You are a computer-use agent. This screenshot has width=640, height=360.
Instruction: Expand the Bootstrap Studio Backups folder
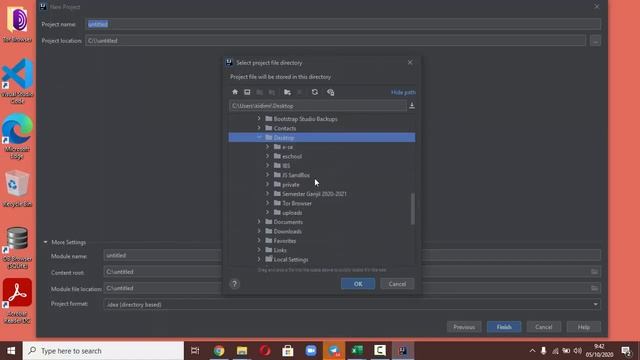click(259, 119)
